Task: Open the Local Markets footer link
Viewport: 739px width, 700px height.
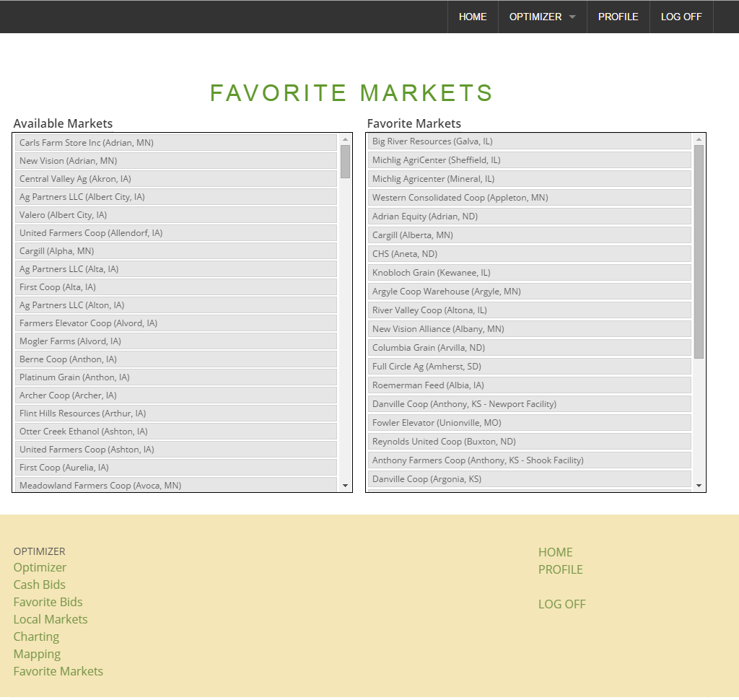Action: pos(51,619)
